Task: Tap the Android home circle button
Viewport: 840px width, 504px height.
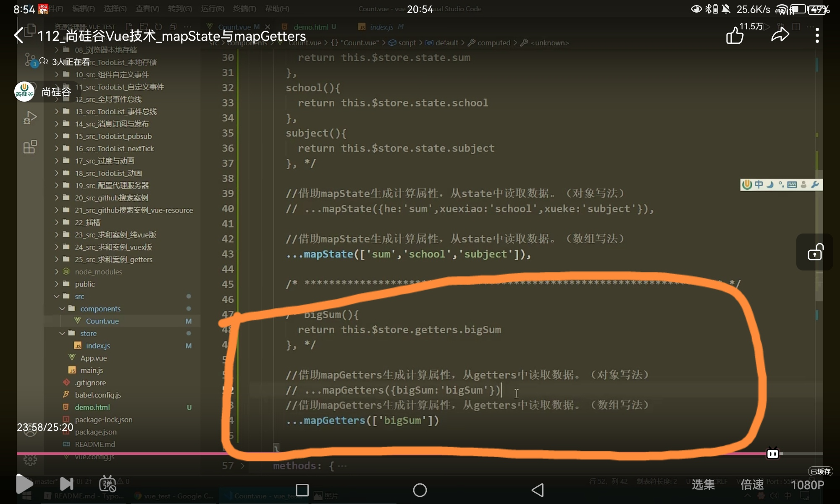Action: click(420, 490)
